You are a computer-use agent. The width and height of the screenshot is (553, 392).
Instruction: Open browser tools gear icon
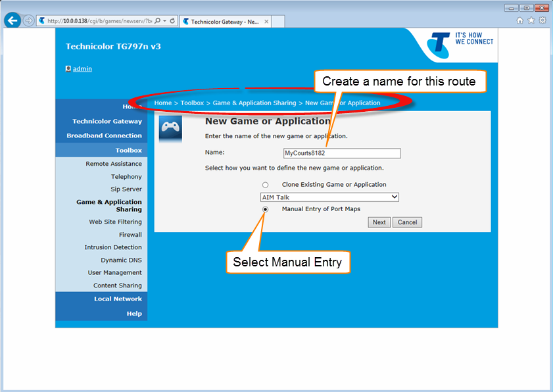[x=542, y=20]
